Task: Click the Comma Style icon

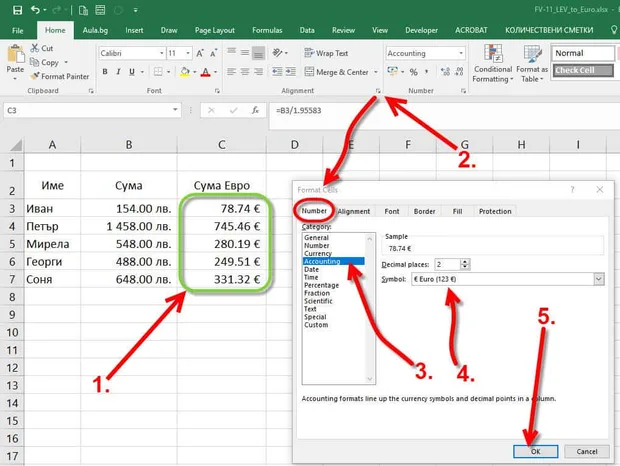Action: point(427,72)
